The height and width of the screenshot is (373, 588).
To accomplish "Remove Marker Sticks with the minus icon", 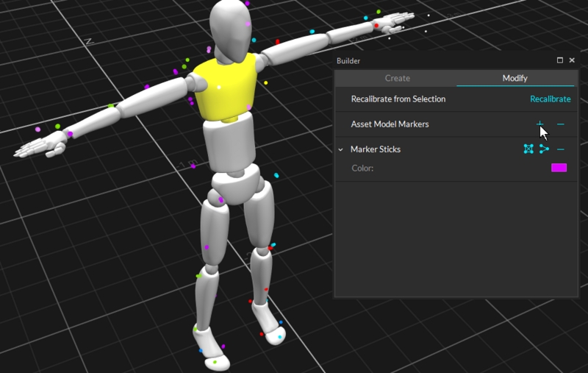I will 560,149.
